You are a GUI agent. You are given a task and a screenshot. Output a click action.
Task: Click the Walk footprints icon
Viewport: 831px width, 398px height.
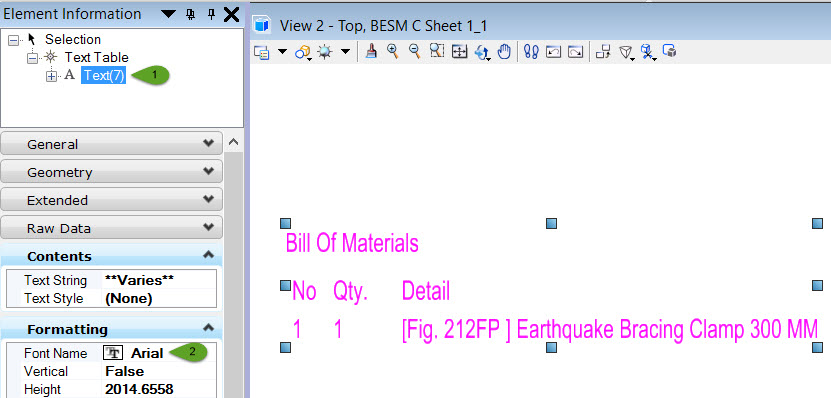tap(531, 51)
